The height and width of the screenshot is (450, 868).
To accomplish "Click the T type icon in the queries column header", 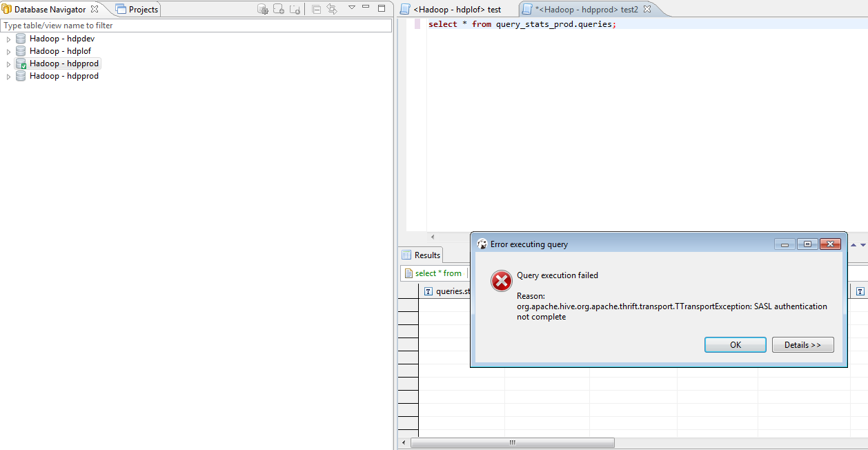I will click(x=428, y=291).
